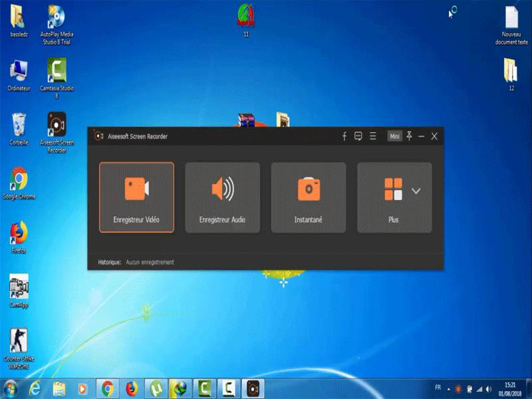Select Counter-Strike WaRzOnE desktop shortcut
Screen dimensions: 532x399
[19, 348]
